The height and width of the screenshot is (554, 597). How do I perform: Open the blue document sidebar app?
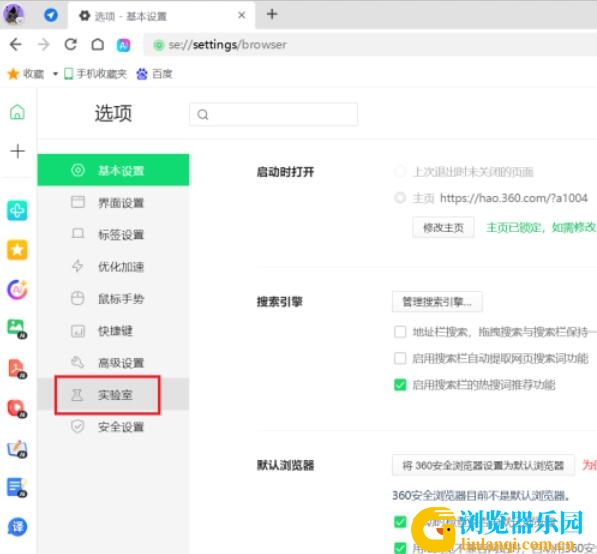(x=17, y=487)
